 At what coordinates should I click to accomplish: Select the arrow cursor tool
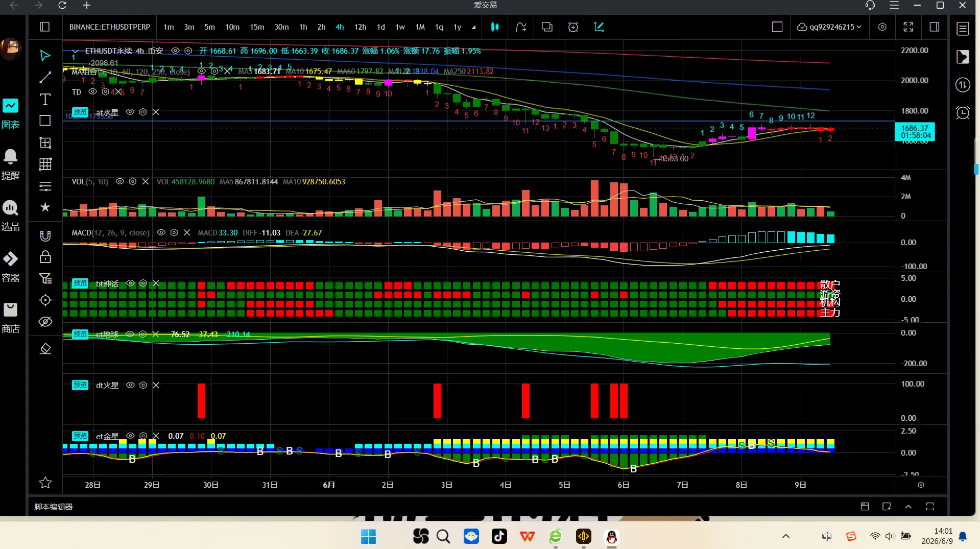(x=45, y=56)
